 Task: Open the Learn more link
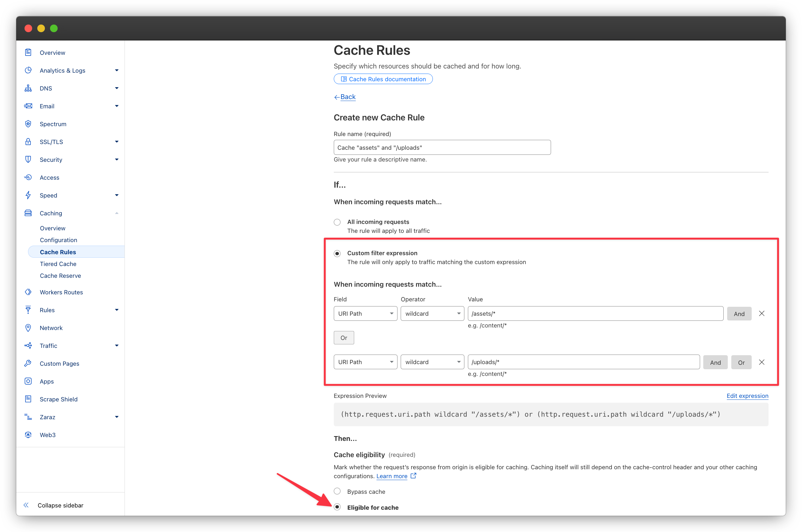coord(391,476)
